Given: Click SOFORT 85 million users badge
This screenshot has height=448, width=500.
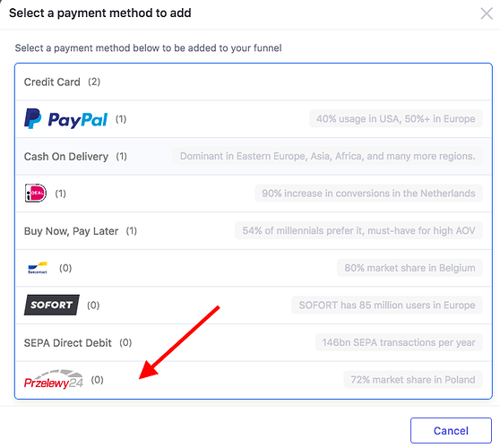Looking at the screenshot, I should point(387,306).
